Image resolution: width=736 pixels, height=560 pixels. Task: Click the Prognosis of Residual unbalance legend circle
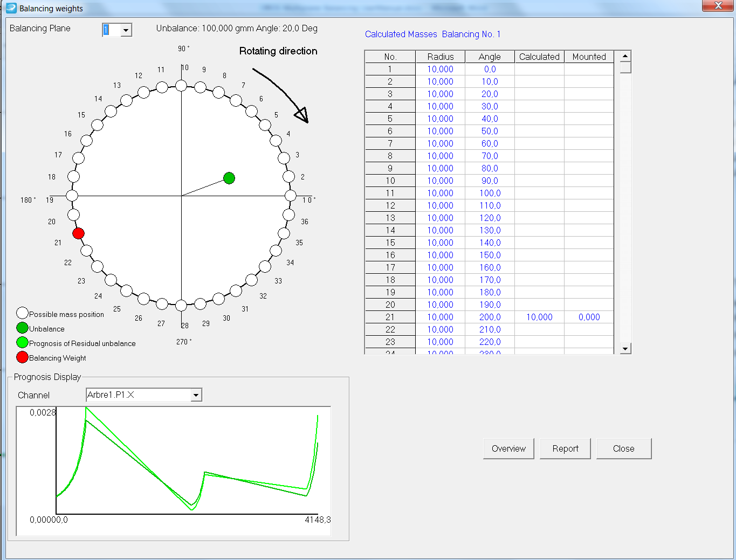click(22, 342)
